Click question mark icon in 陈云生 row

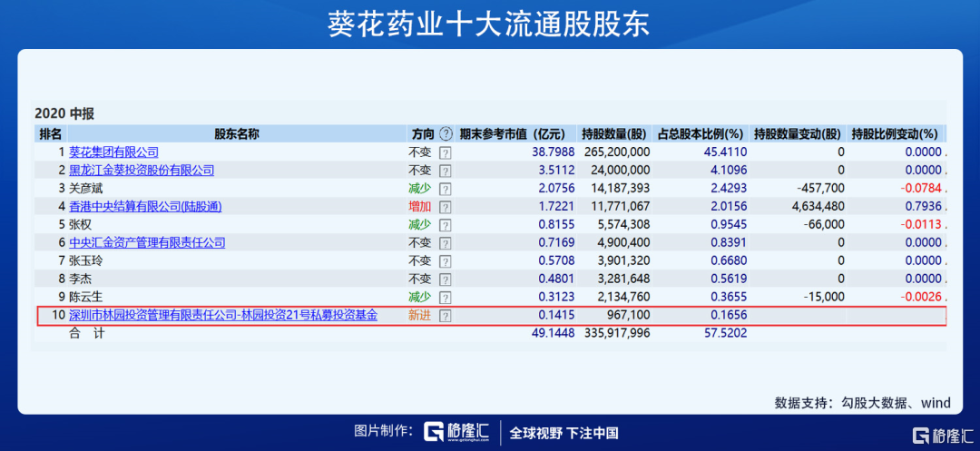[x=445, y=298]
